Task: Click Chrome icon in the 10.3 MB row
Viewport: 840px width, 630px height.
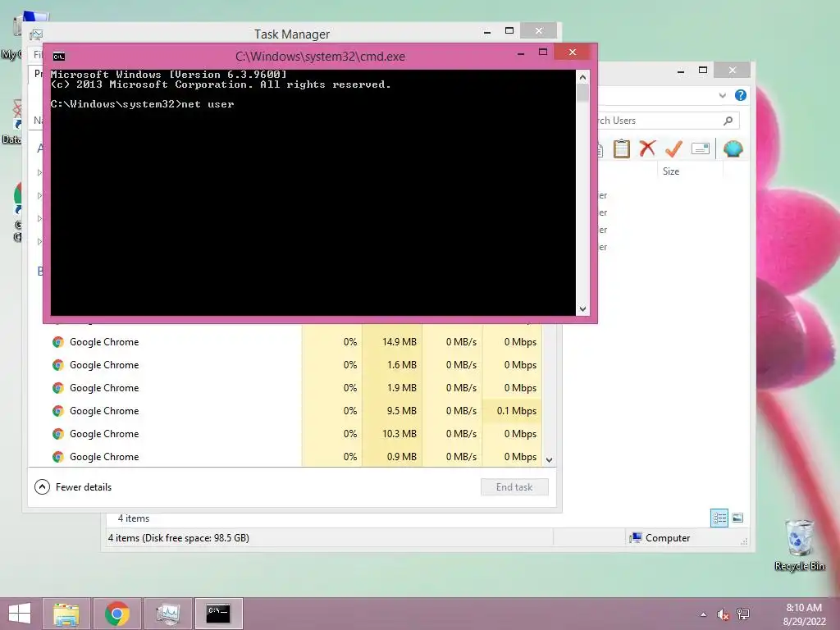Action: [x=58, y=434]
